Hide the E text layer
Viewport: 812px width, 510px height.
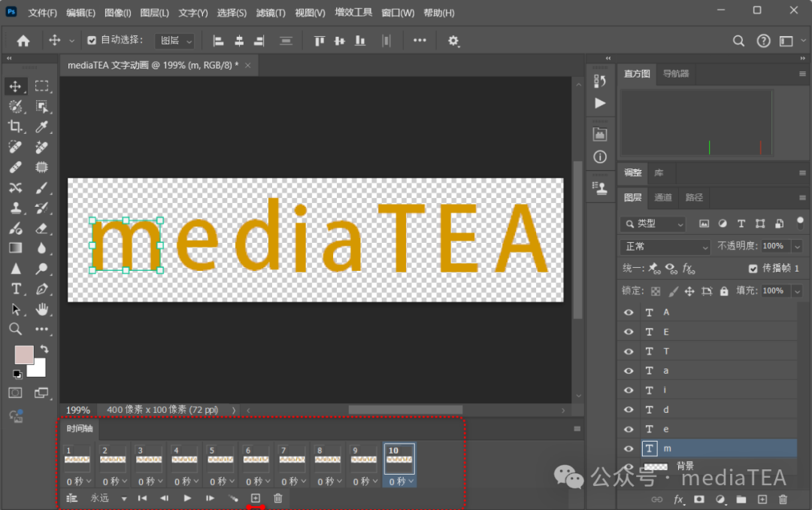[x=629, y=332]
